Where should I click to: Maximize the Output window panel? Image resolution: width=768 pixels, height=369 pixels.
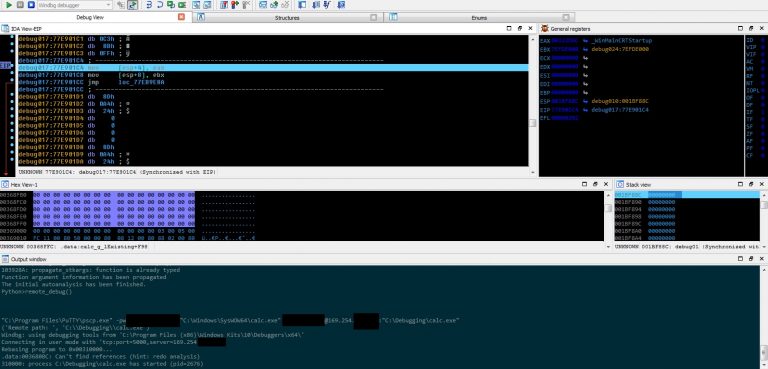pyautogui.click(x=740, y=258)
